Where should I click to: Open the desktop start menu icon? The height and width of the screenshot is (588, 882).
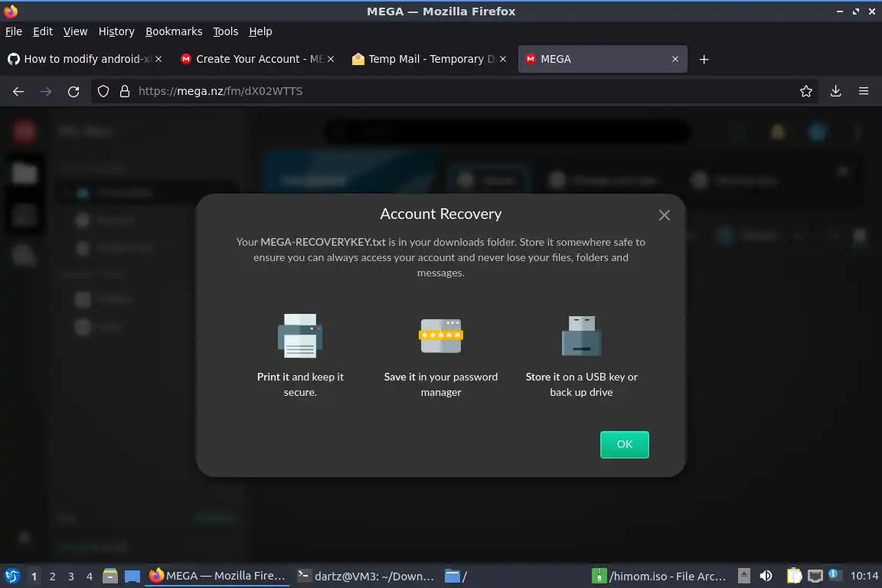click(11, 577)
